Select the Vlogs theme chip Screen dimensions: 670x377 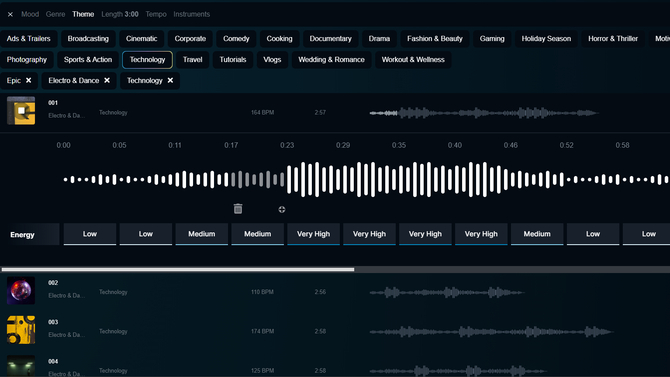[x=272, y=59]
